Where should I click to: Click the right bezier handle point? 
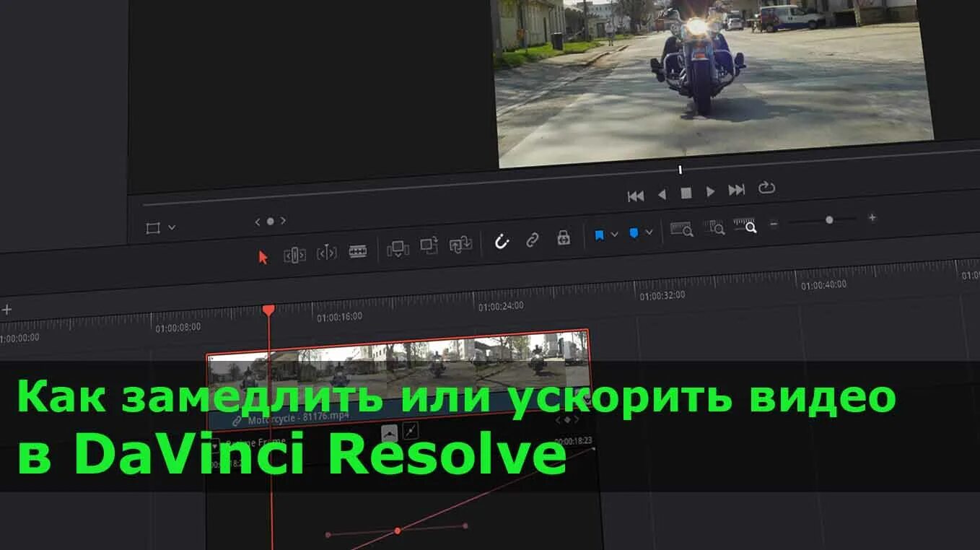tap(465, 525)
